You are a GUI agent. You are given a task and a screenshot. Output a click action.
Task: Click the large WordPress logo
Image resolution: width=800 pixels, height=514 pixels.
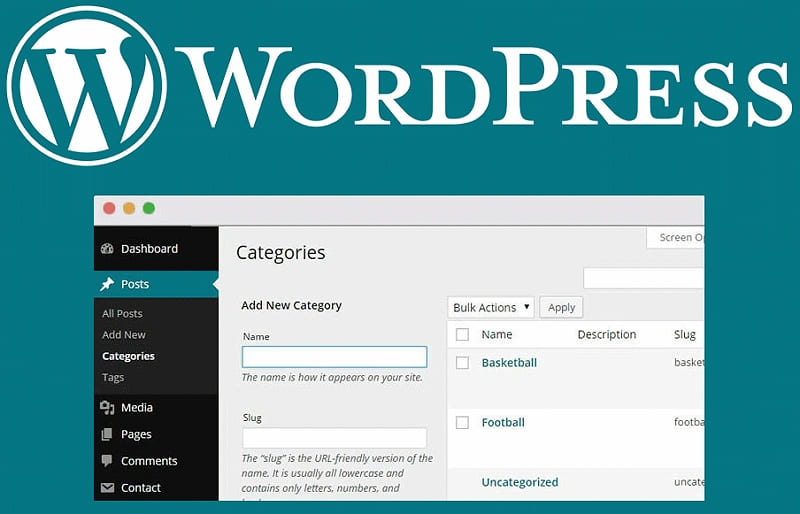(x=86, y=86)
